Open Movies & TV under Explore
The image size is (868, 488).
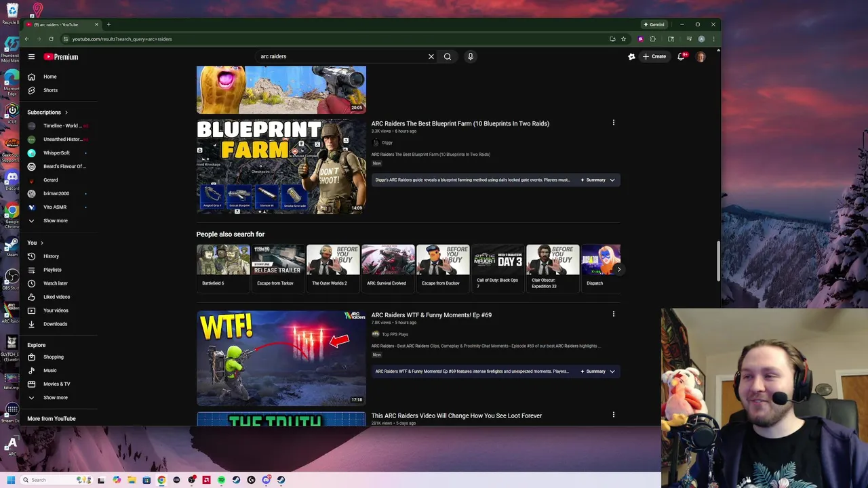point(56,384)
